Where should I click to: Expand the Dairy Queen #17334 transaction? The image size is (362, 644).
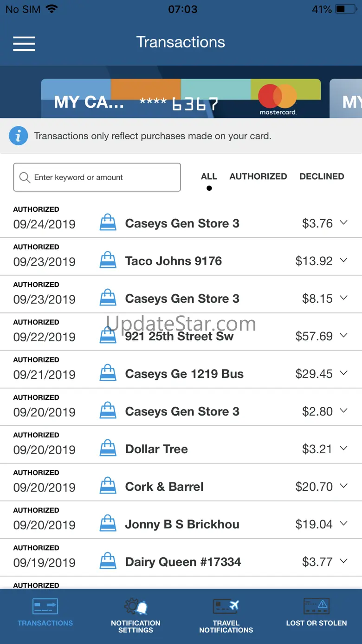343,561
